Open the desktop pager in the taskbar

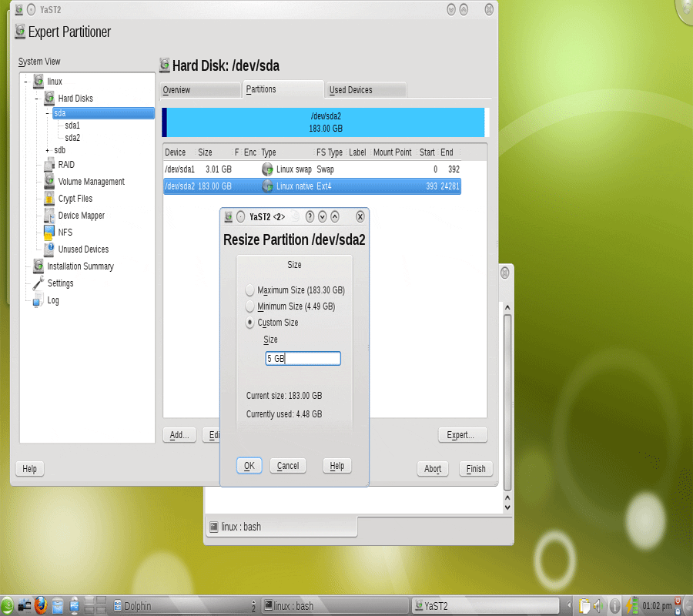point(95,605)
